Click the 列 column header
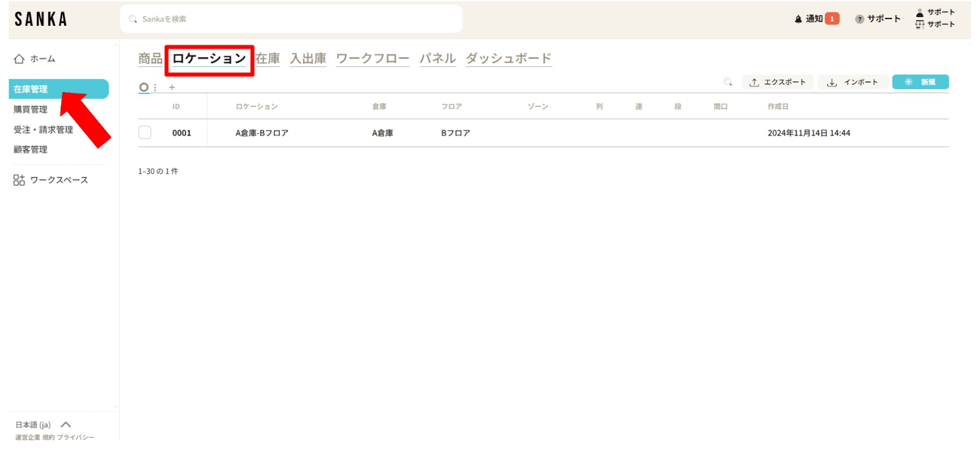The image size is (980, 450). pyautogui.click(x=599, y=107)
